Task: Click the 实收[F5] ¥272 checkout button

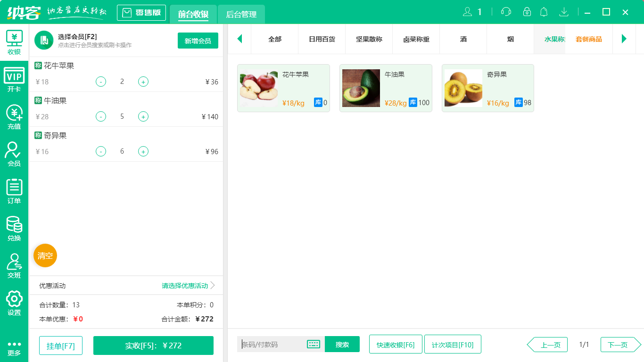Action: [153, 346]
